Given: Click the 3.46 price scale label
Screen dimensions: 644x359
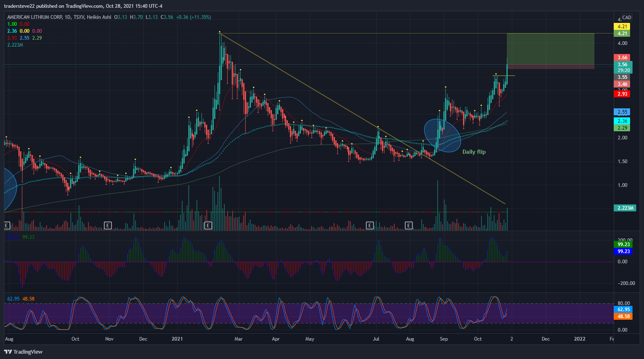Looking at the screenshot, I should (x=622, y=84).
